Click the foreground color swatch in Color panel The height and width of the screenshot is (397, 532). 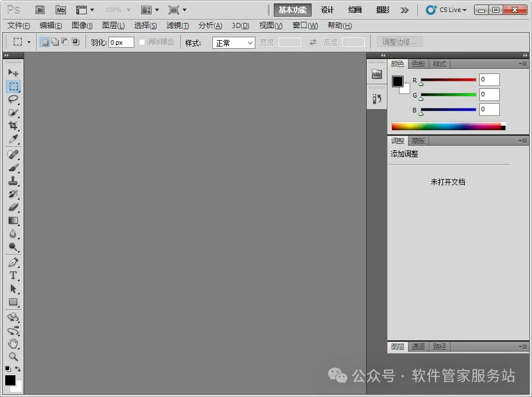coord(397,81)
